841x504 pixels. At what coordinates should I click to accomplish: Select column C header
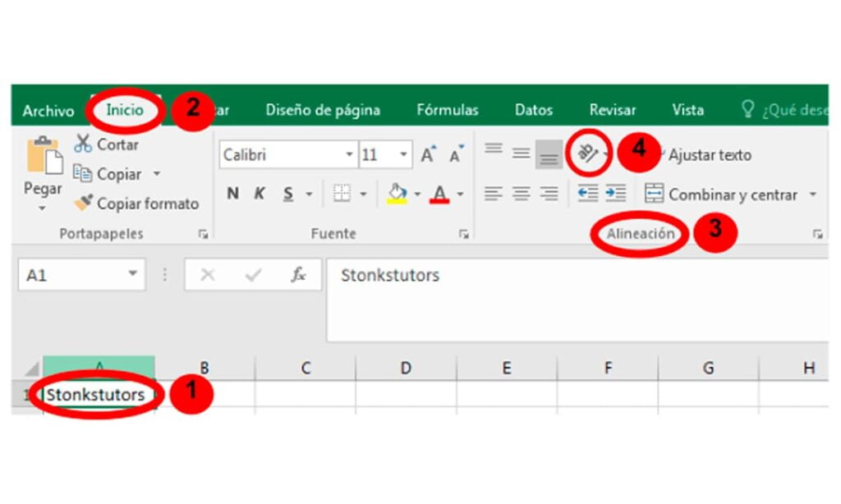(306, 368)
